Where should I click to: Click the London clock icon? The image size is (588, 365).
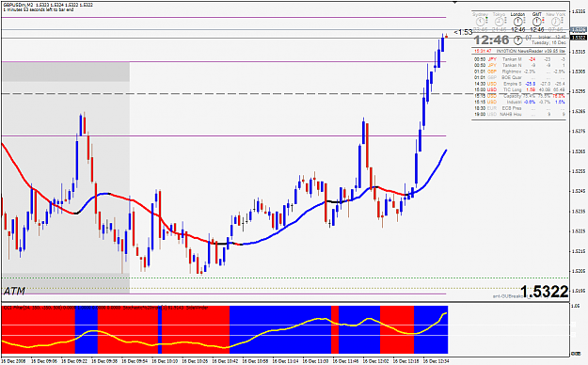pos(517,23)
